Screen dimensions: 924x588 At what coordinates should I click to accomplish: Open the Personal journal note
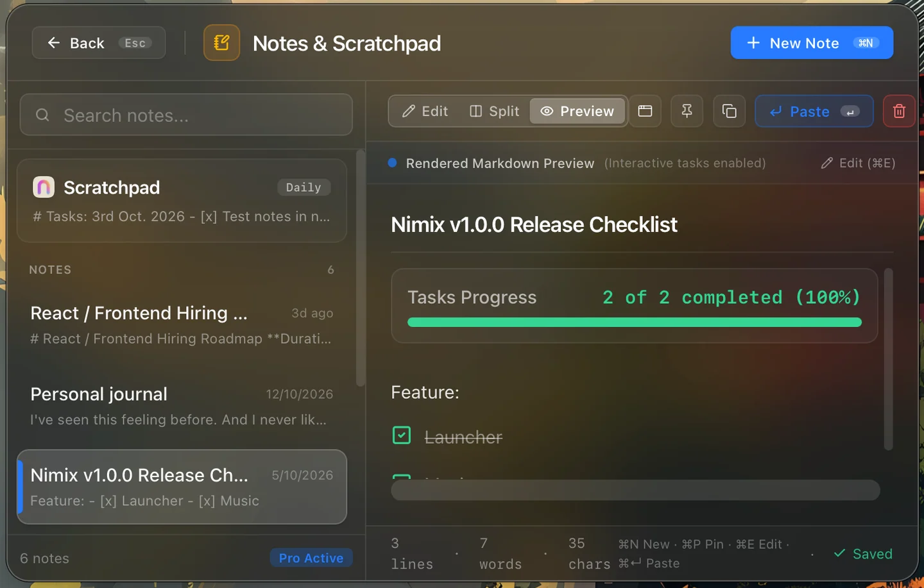click(x=182, y=406)
